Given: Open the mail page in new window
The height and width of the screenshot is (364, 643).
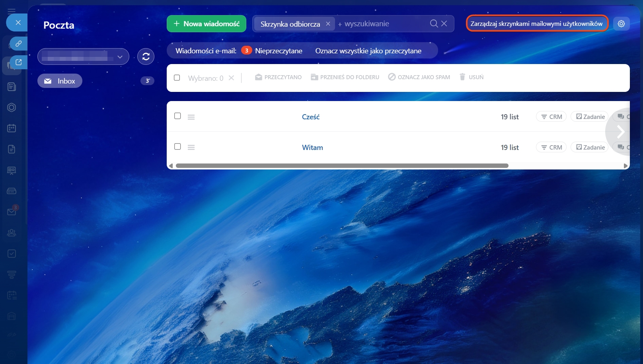Looking at the screenshot, I should pyautogui.click(x=18, y=62).
